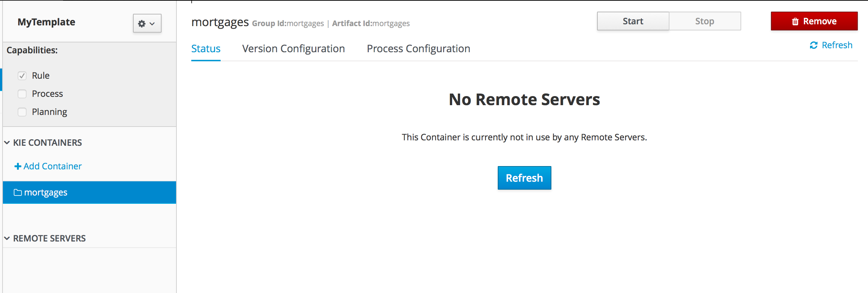Click the folder icon next to mortgages
This screenshot has width=868, height=293.
17,193
